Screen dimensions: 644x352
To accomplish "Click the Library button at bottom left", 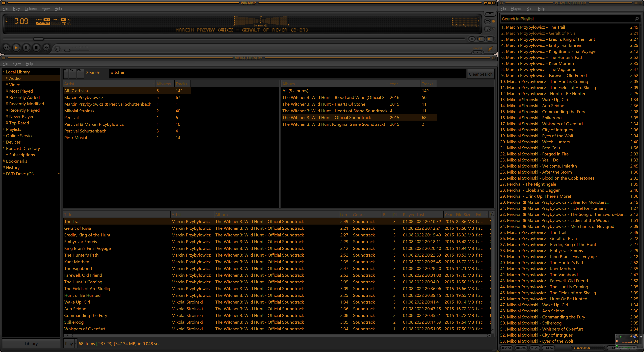I will (31, 343).
